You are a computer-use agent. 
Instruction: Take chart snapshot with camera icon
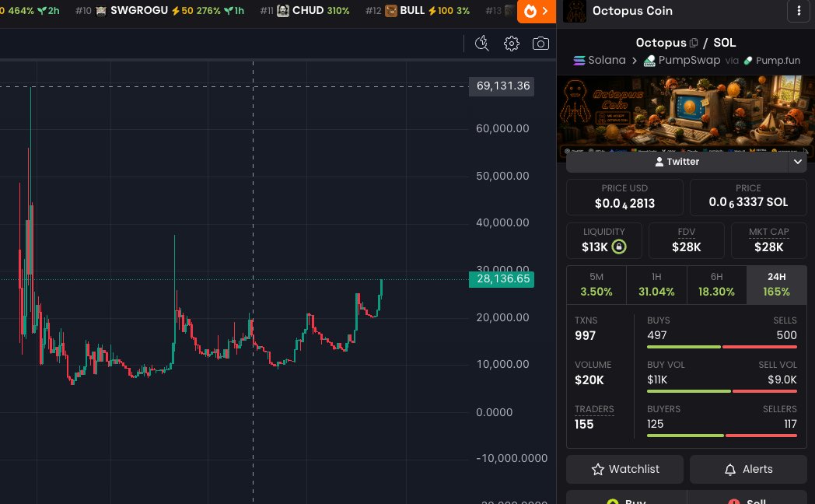[540, 43]
